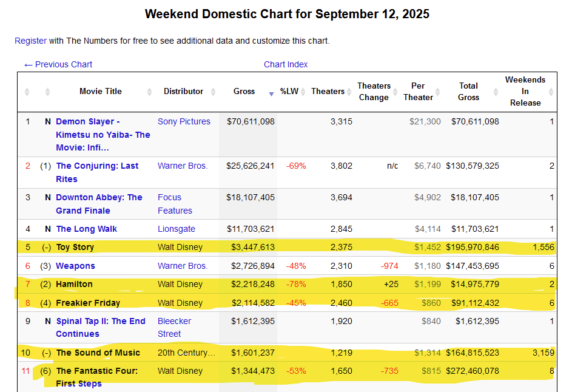Sort by Theaters using its arrows

click(349, 92)
